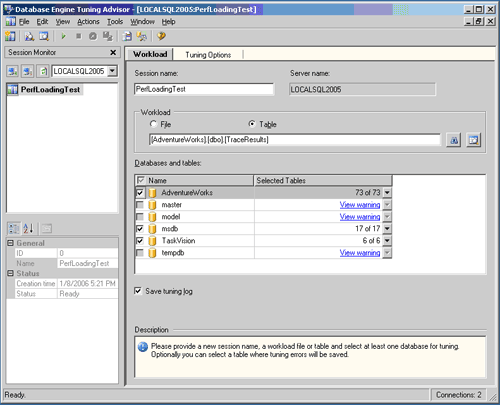This screenshot has height=405, width=500.
Task: Click the preview workload table icon
Action: click(x=473, y=140)
